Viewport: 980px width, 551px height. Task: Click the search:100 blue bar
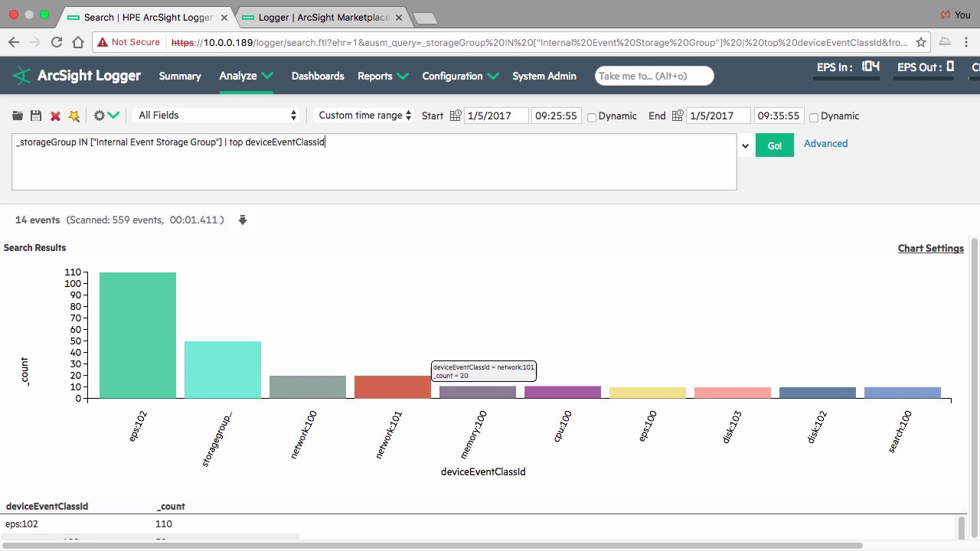tap(903, 393)
